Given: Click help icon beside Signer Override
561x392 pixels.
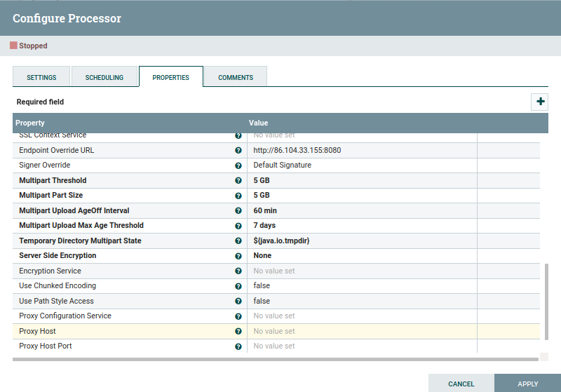Looking at the screenshot, I should pos(238,165).
